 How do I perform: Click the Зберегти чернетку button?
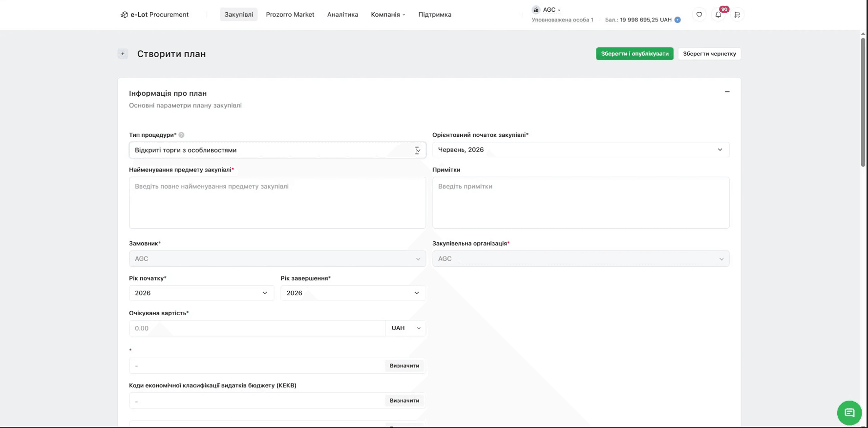tap(709, 54)
